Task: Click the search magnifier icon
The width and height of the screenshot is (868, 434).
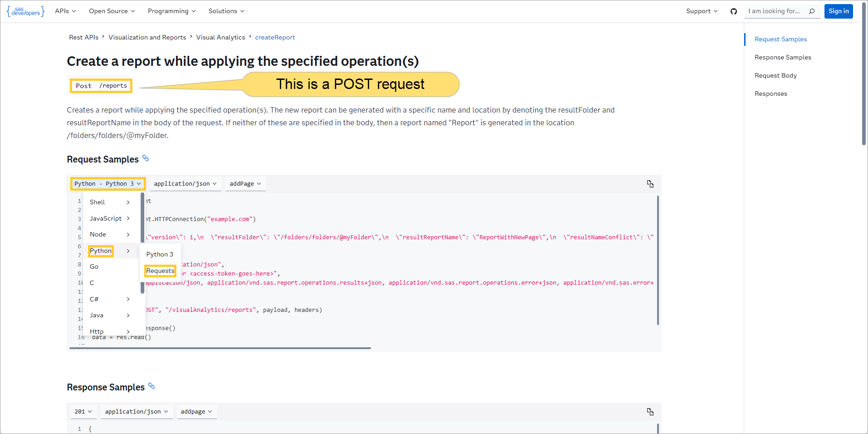Action: (812, 11)
